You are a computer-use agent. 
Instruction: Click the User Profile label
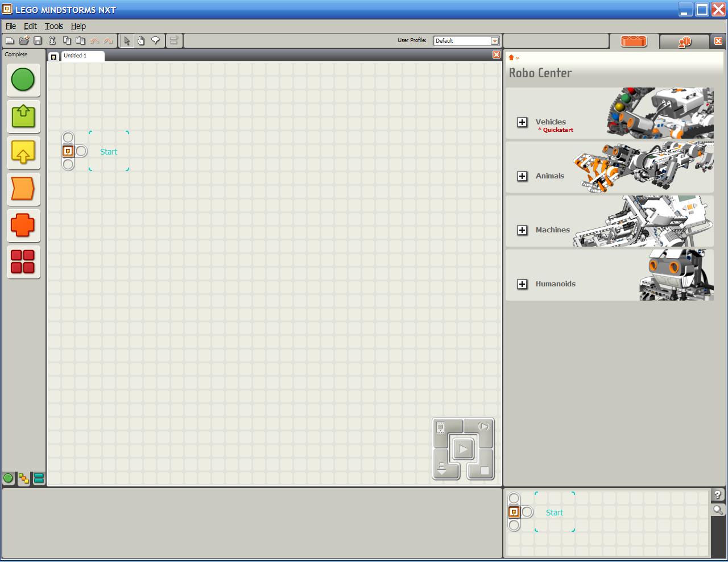pyautogui.click(x=412, y=40)
